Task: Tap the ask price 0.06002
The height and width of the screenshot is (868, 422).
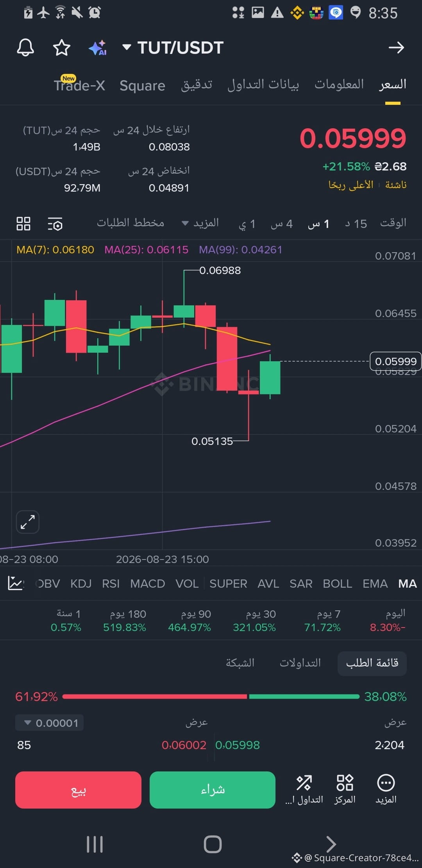Action: tap(184, 745)
